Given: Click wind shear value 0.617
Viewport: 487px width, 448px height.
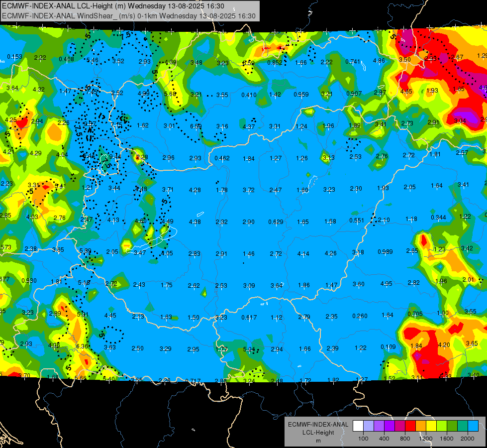Looking at the screenshot, I should 249,318.
